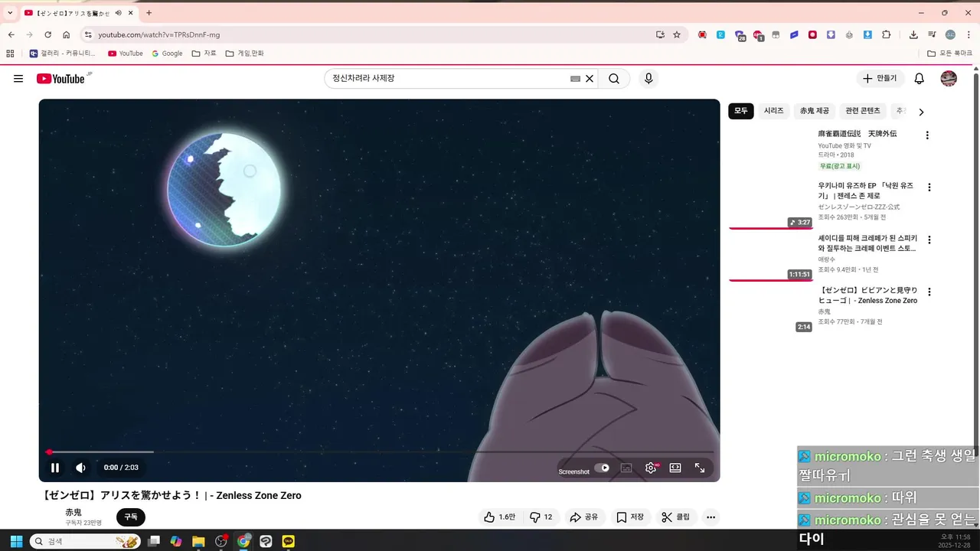Image resolution: width=980 pixels, height=551 pixels.
Task: Enter fullscreen mode
Action: click(700, 468)
